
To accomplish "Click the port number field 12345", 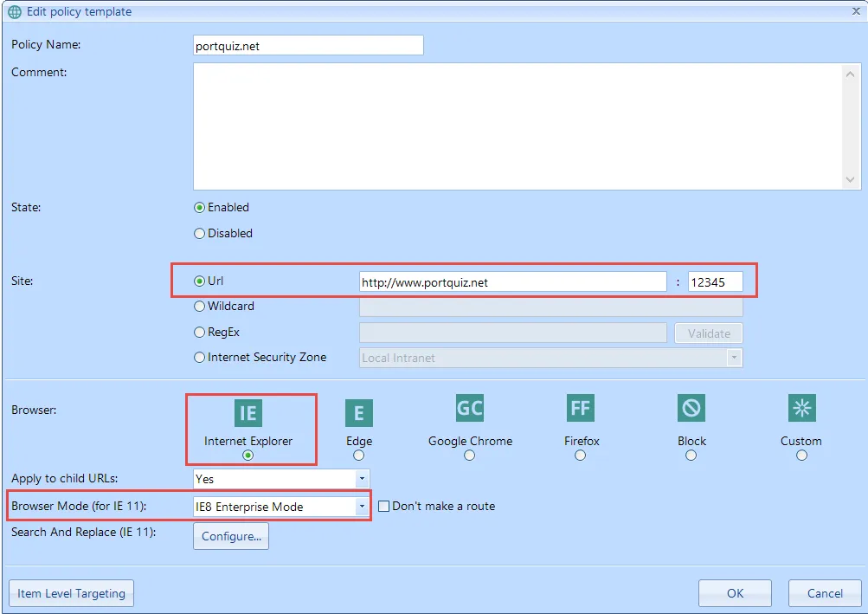I will [715, 282].
